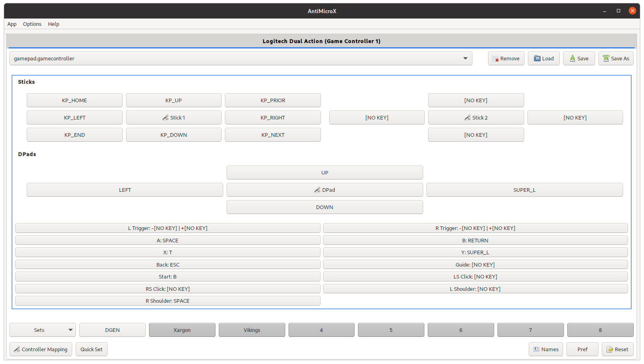Open Stick 2 settings
This screenshot has height=364, width=644.
tap(476, 117)
